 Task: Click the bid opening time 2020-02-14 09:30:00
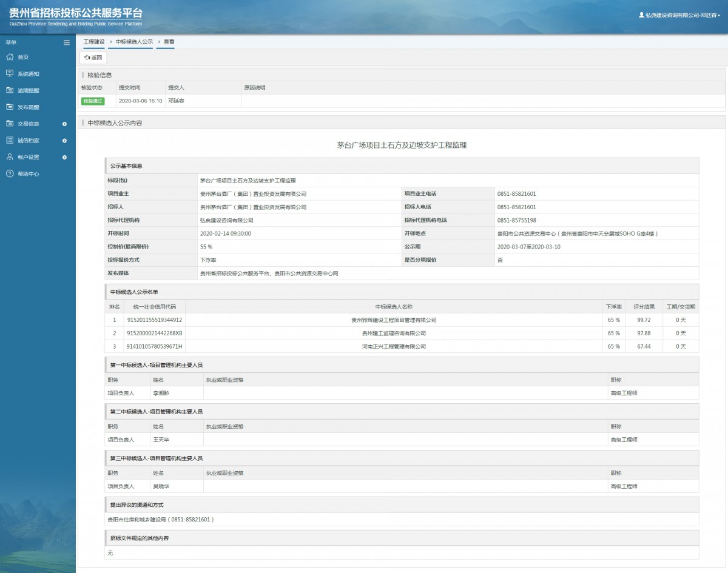[x=225, y=233]
